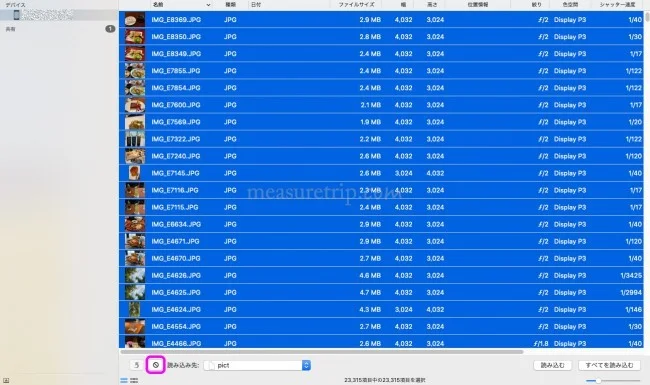Click thumbnail of IMG_E7854.JPG

click(x=135, y=88)
